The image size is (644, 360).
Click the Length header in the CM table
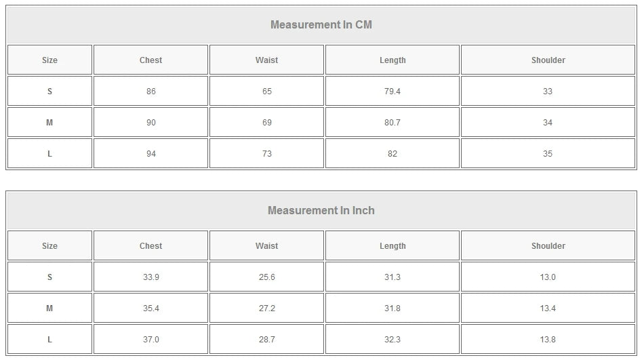click(393, 60)
